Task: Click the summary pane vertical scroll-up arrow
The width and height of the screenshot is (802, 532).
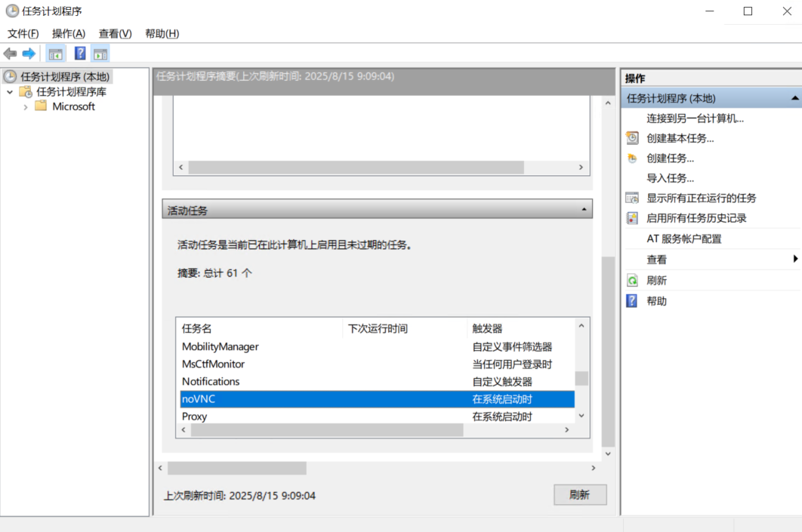Action: (x=608, y=103)
